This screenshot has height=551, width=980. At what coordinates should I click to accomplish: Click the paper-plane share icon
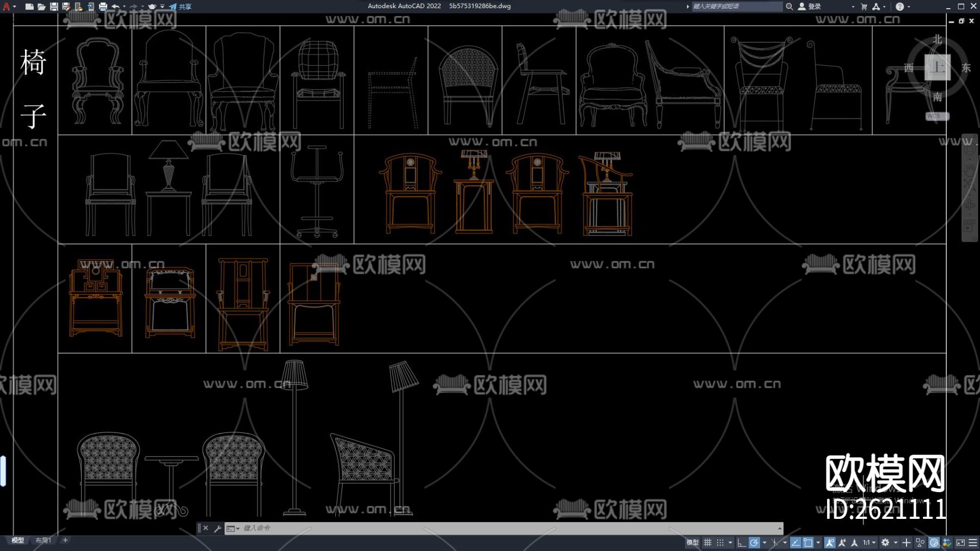pyautogui.click(x=173, y=7)
